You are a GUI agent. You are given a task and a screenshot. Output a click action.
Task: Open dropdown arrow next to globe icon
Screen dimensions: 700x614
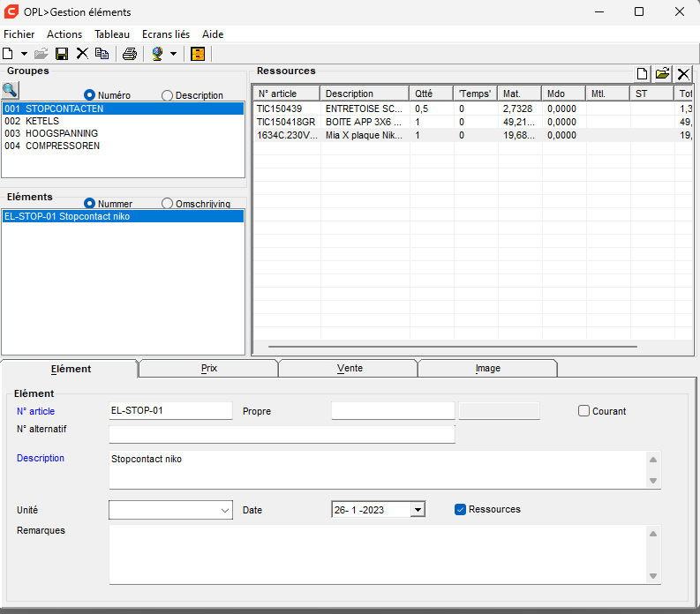coord(173,54)
